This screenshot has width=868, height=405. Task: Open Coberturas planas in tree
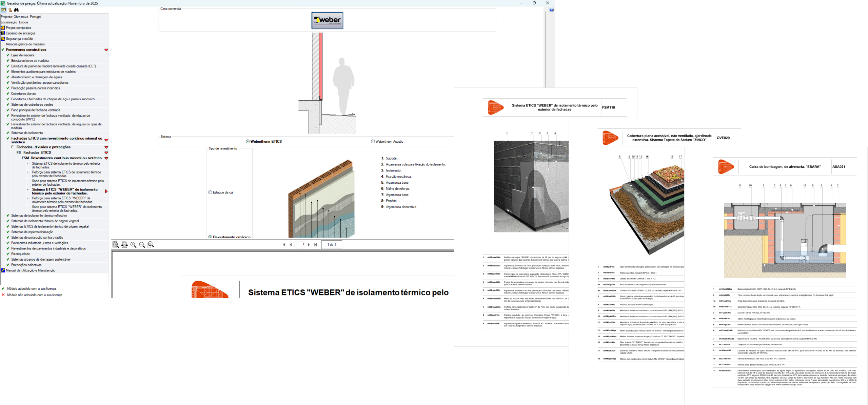click(x=23, y=94)
